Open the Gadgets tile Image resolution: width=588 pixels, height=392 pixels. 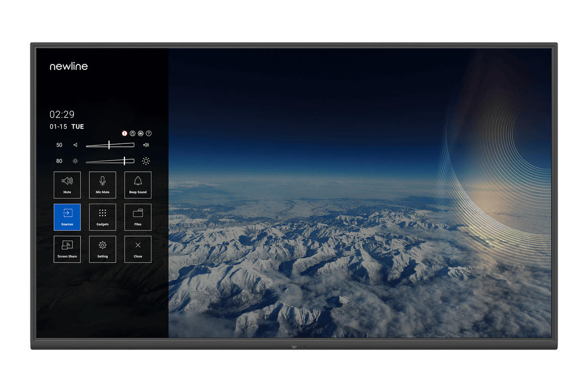tap(102, 217)
